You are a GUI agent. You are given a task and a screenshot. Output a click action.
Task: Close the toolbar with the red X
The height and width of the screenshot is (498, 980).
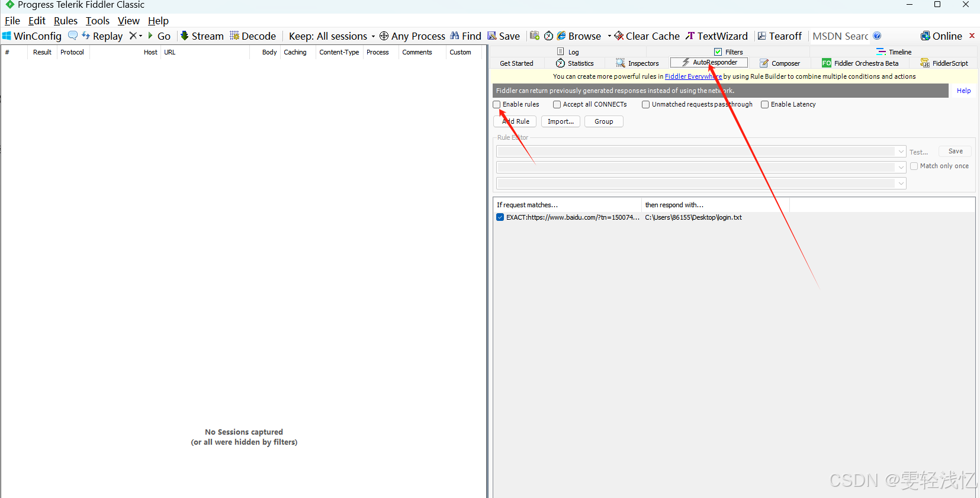972,36
